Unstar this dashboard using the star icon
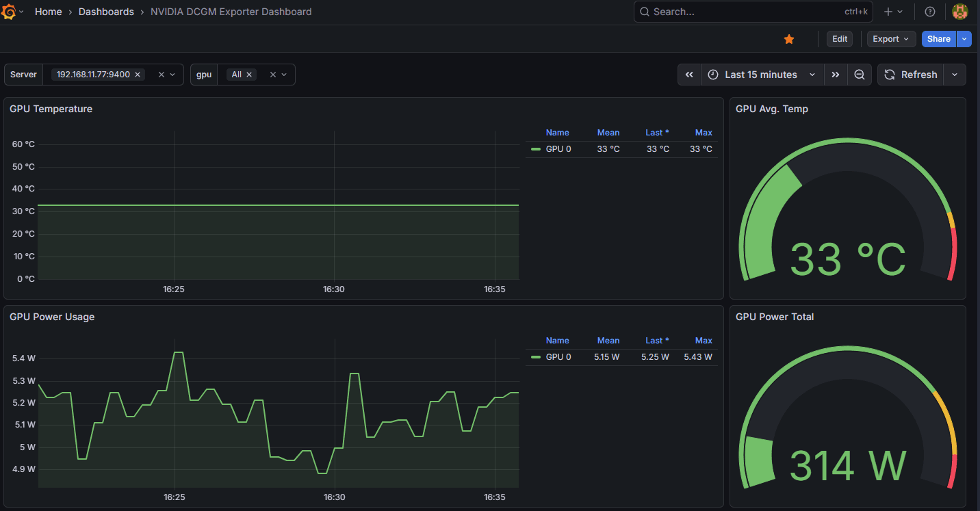Image resolution: width=980 pixels, height=511 pixels. tap(789, 39)
